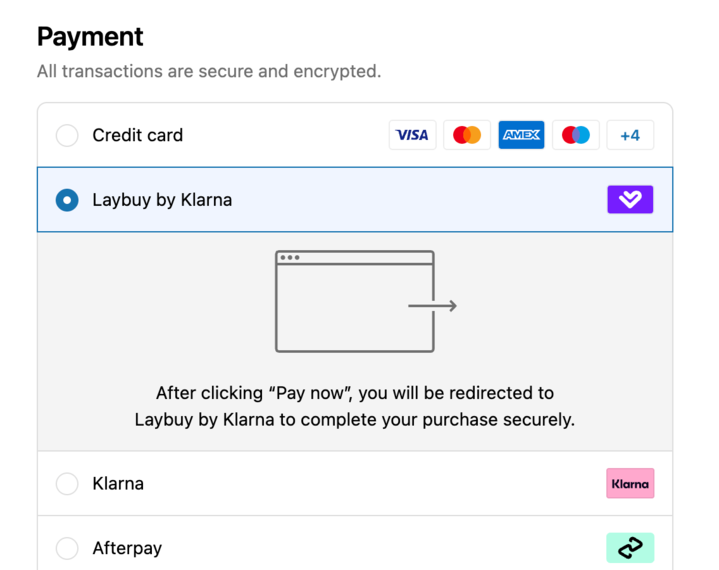Image resolution: width=719 pixels, height=570 pixels.
Task: Click the redirect notice text about Pay now
Action: 355,406
